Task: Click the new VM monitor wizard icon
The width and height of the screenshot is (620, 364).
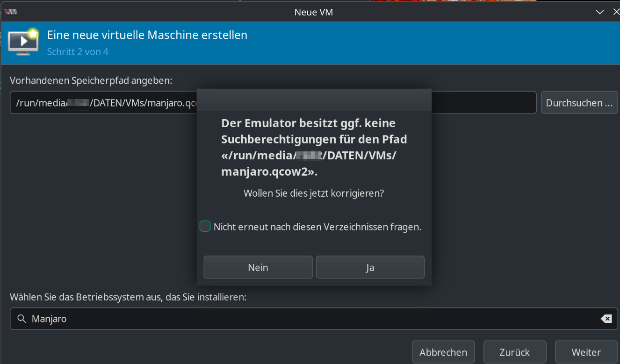Action: (x=23, y=42)
